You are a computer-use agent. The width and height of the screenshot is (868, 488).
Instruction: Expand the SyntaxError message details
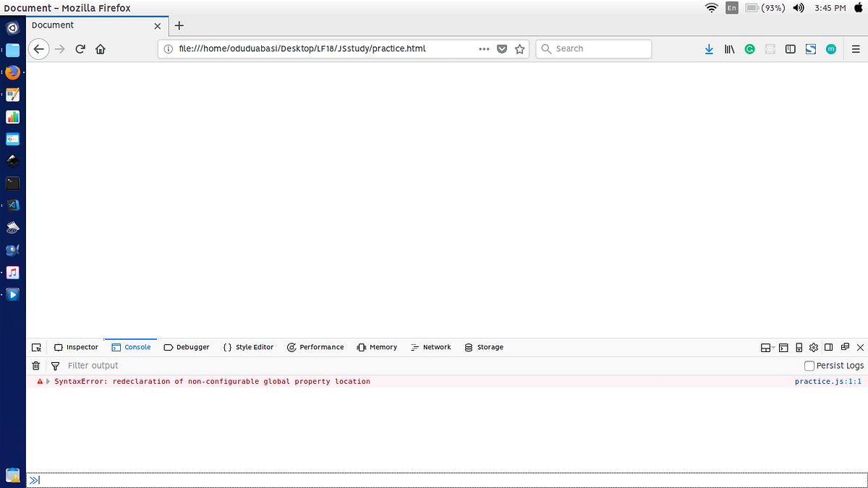(48, 381)
